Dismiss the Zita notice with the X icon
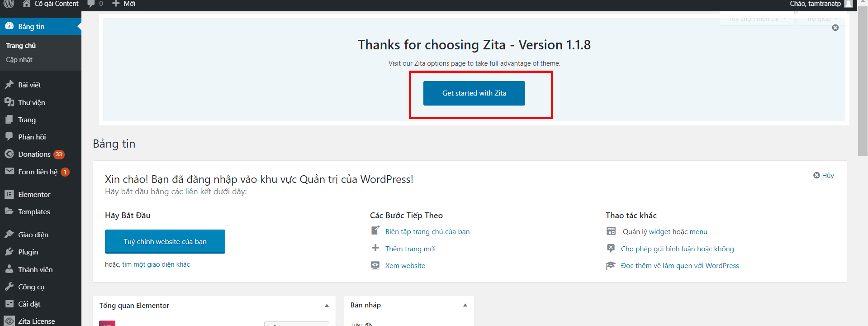Image resolution: width=868 pixels, height=326 pixels. click(x=835, y=28)
